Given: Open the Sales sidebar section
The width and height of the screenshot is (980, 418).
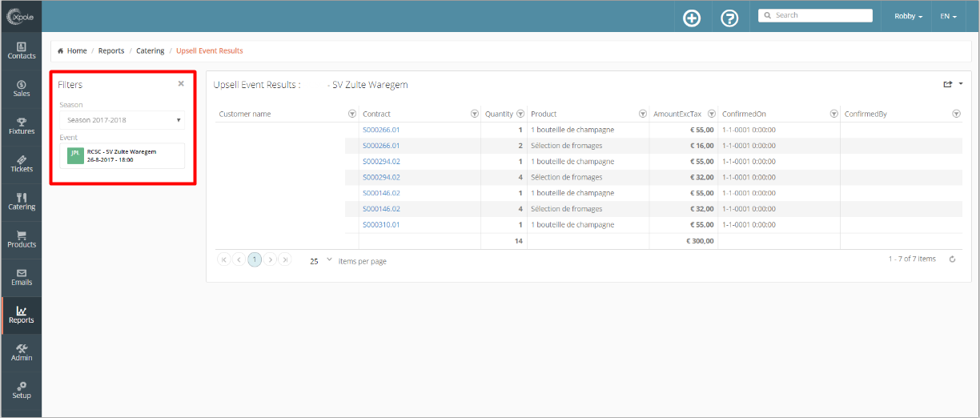Looking at the screenshot, I should click(22, 88).
